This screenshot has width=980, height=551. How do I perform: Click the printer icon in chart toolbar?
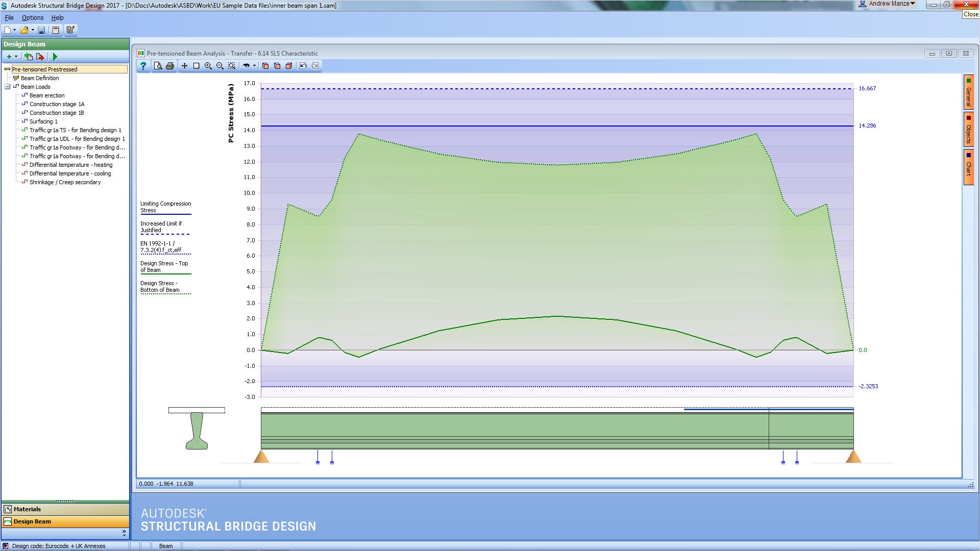pyautogui.click(x=170, y=66)
